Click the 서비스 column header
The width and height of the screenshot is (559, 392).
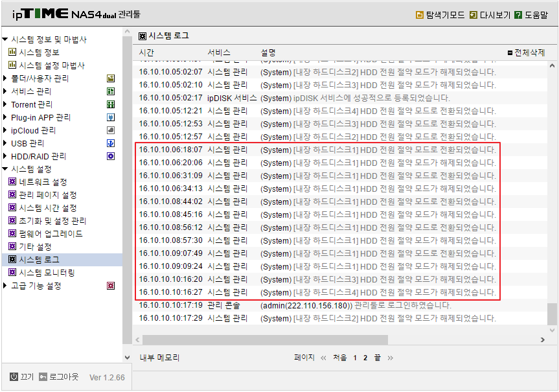click(x=219, y=52)
